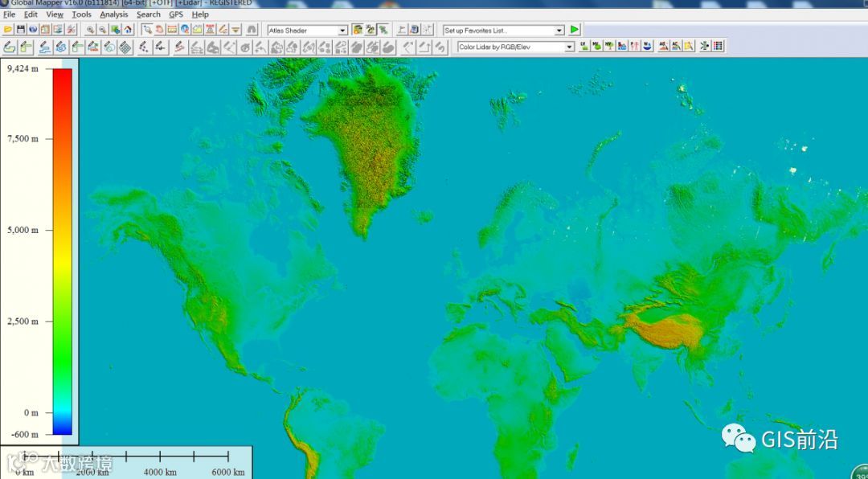
Task: Toggle Lidar water class icon
Action: (648, 46)
